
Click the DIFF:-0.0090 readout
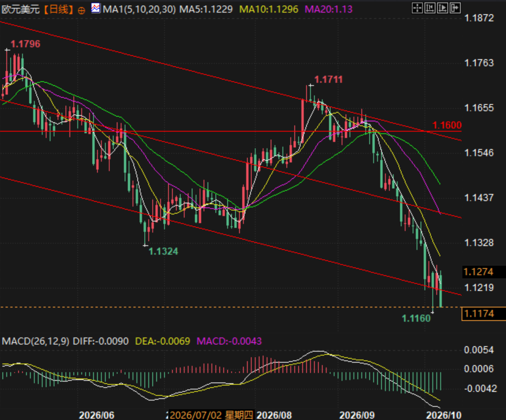[x=100, y=341]
